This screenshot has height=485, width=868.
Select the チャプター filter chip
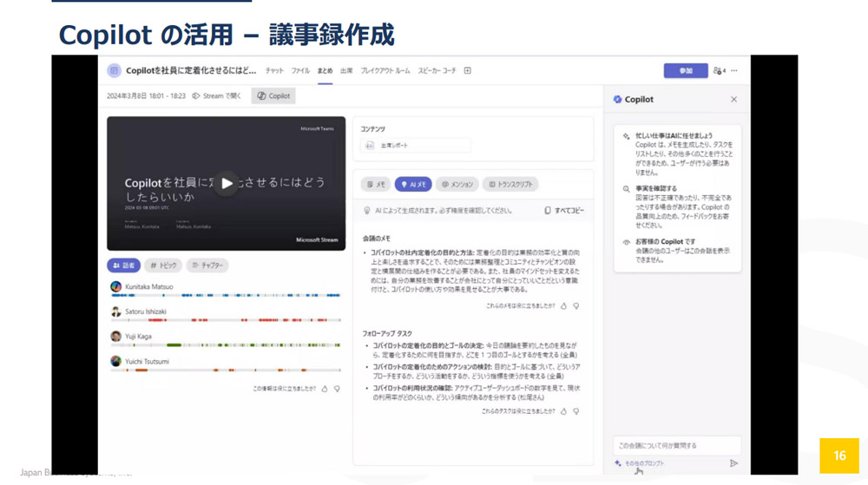(x=207, y=265)
